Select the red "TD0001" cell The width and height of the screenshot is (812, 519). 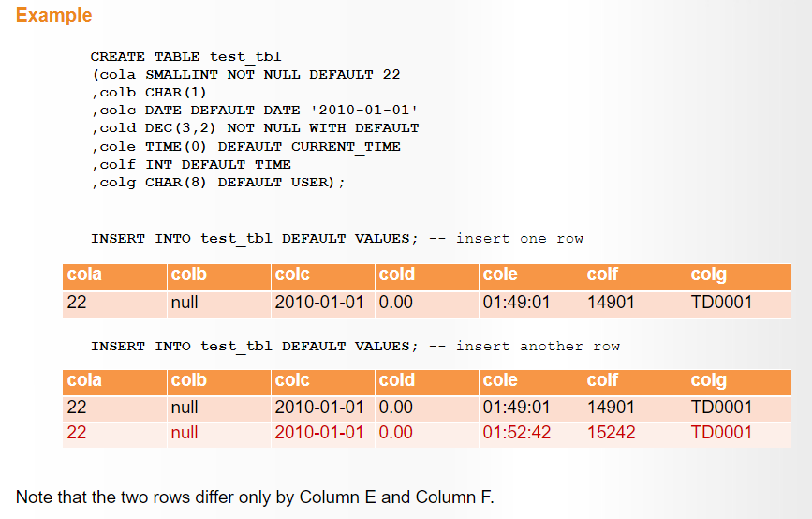tap(721, 432)
